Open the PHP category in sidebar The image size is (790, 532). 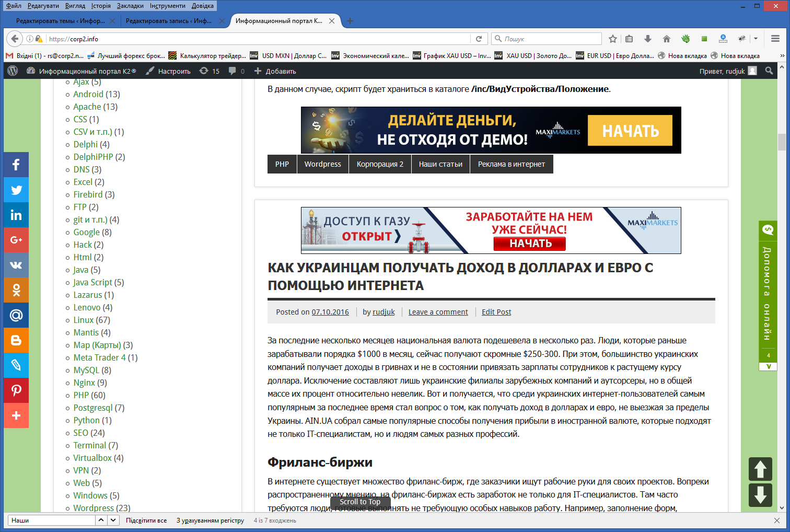[x=81, y=395]
